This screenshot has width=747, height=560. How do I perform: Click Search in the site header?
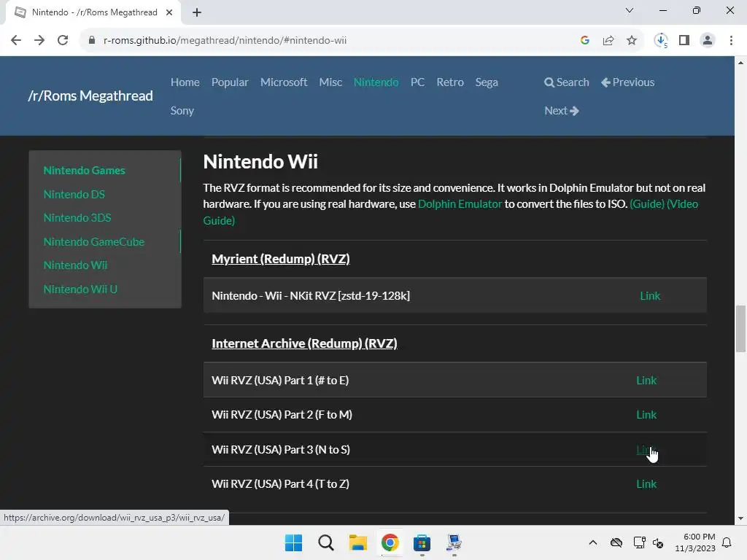[566, 82]
